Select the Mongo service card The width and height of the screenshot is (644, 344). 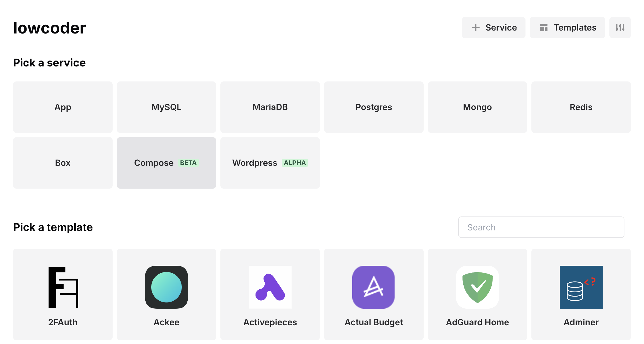477,107
